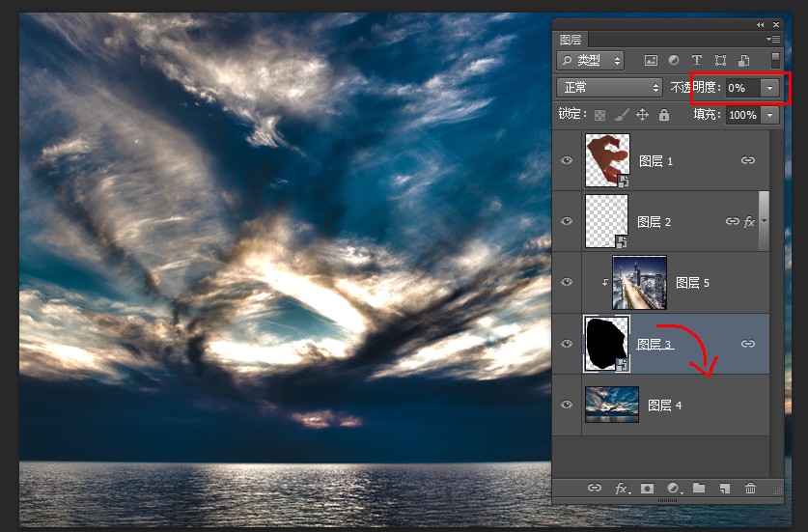Hide 图层 2 with its eye icon

[567, 221]
